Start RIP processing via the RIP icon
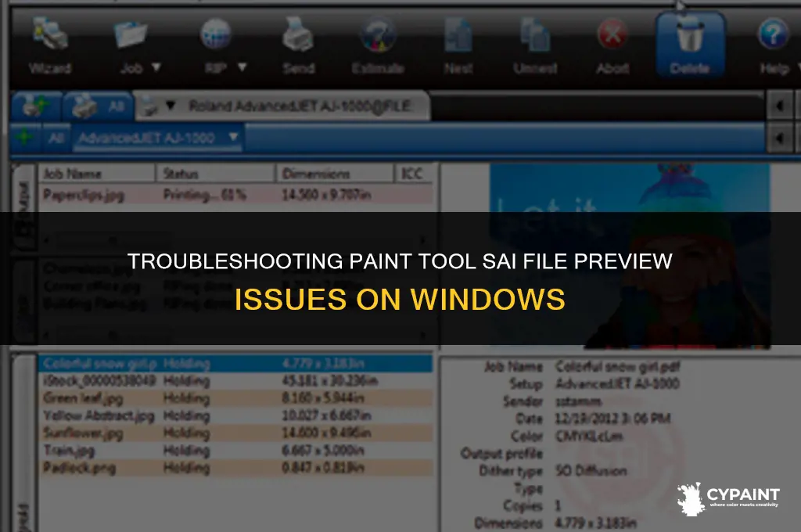The image size is (801, 532). pyautogui.click(x=216, y=34)
